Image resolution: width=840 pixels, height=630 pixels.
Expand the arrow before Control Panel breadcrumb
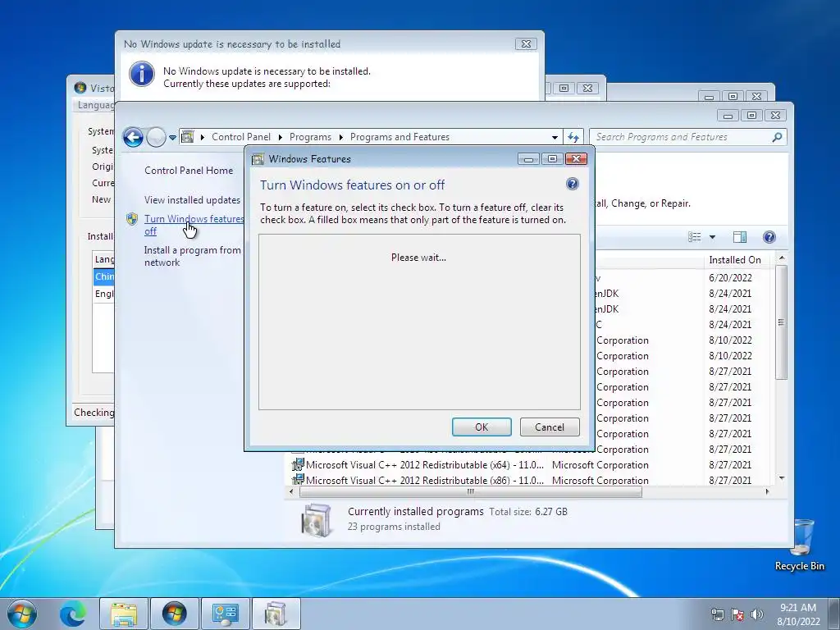pos(203,137)
